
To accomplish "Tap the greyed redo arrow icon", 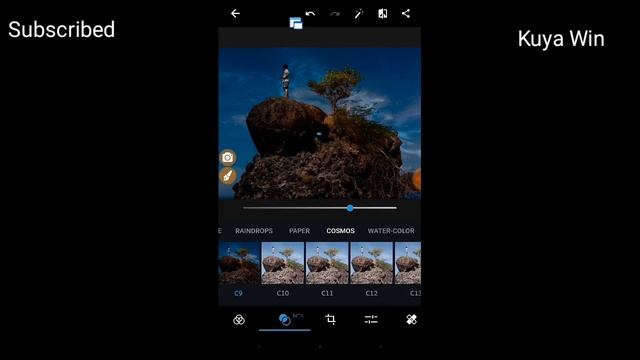I will coord(335,14).
